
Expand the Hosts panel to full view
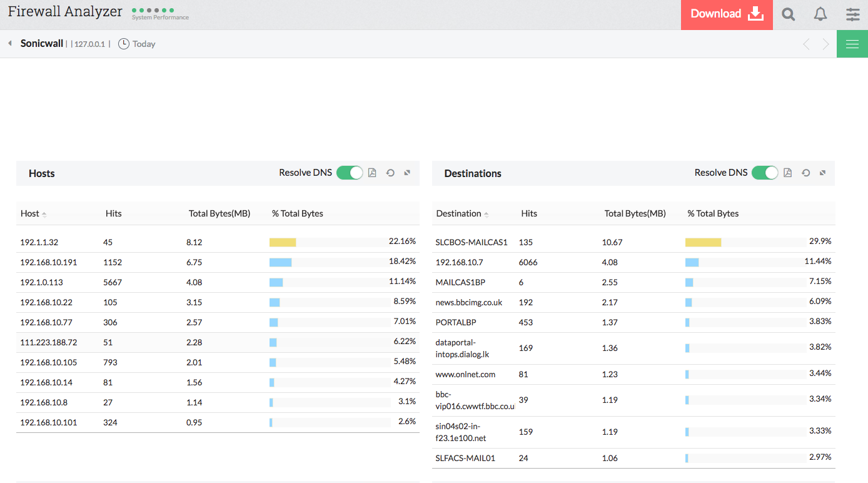point(407,172)
